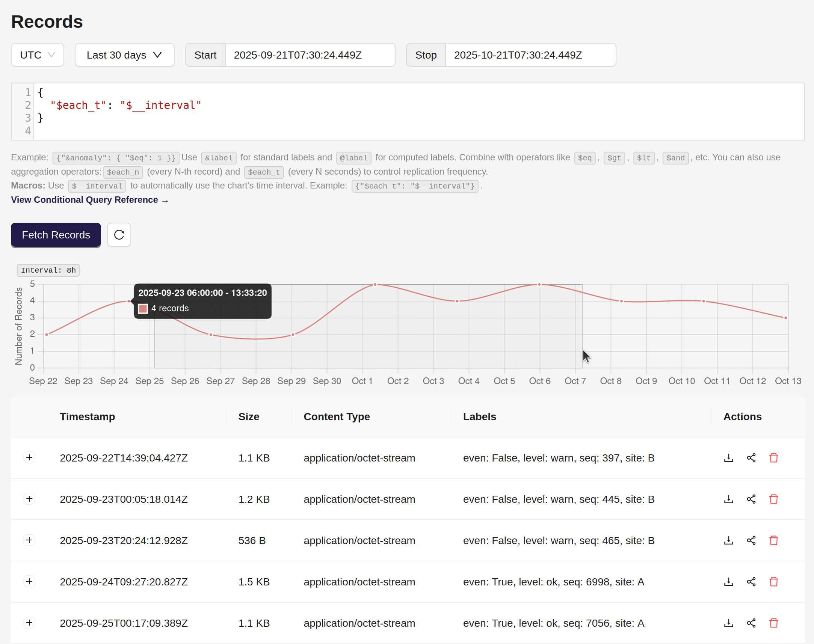Download the record with seq 6998
Image resolution: width=814 pixels, height=644 pixels.
point(728,582)
